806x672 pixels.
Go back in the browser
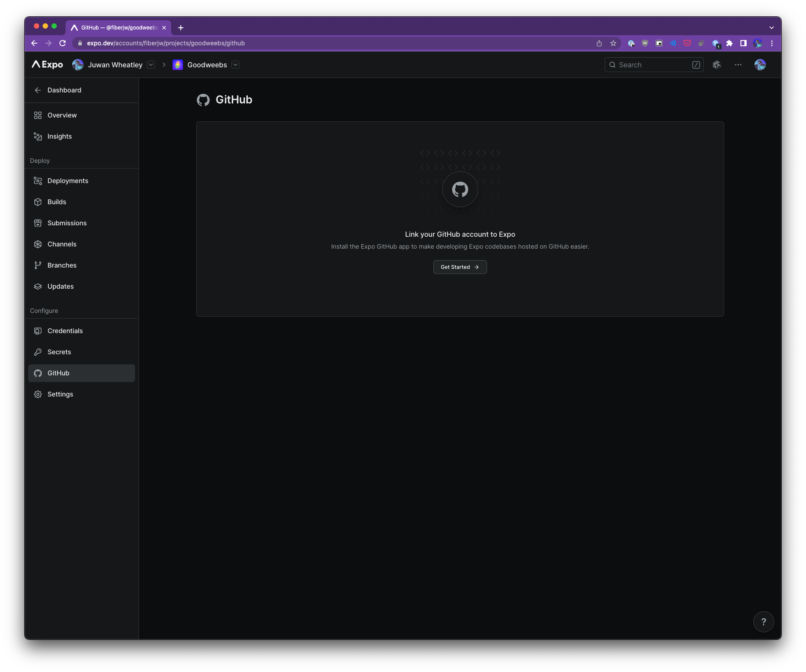pyautogui.click(x=34, y=43)
